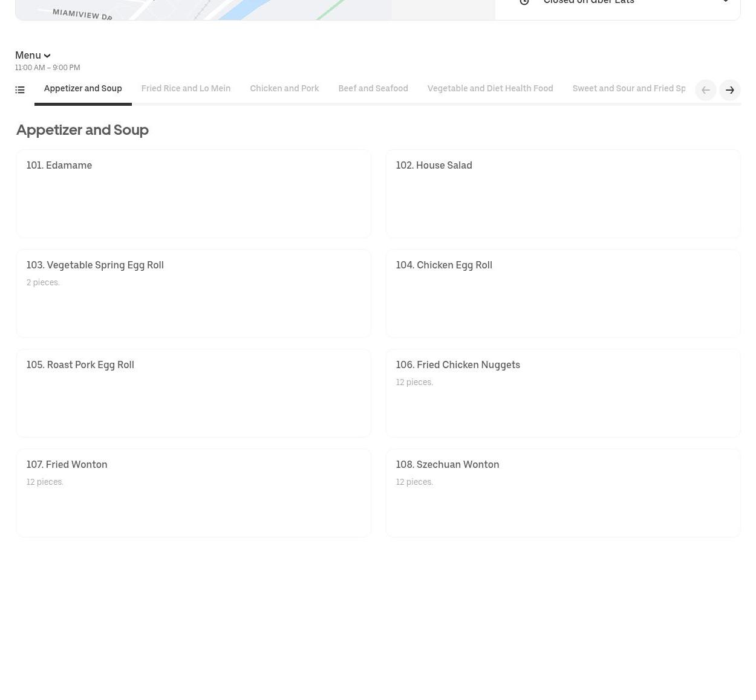Expand the store hours chevron at top right
The height and width of the screenshot is (700, 756).
(725, 2)
